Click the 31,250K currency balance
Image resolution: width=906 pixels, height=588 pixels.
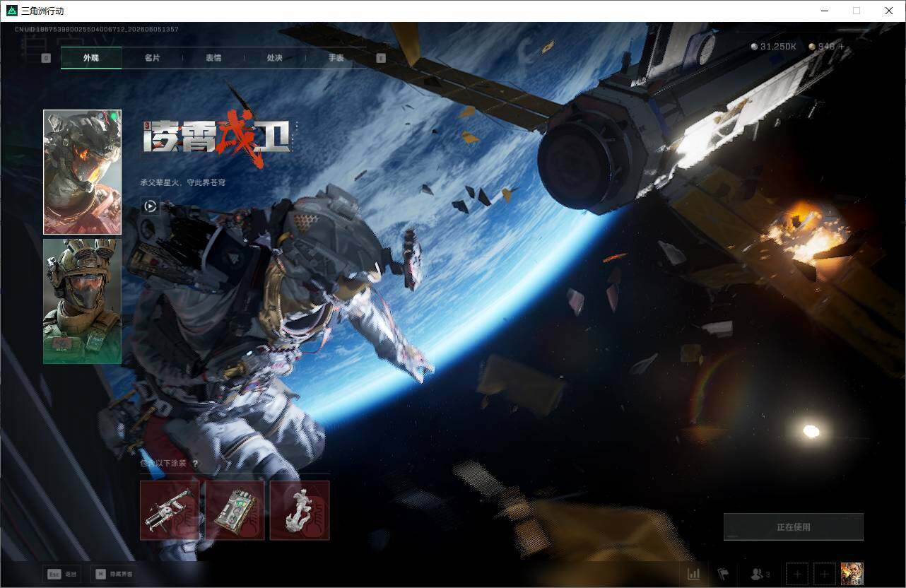click(778, 47)
